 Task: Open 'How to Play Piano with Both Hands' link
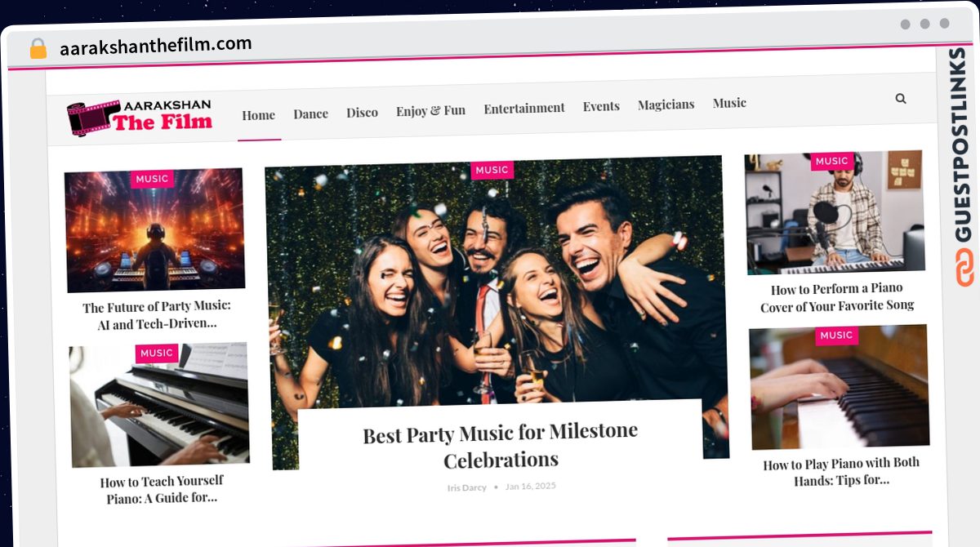(x=841, y=471)
